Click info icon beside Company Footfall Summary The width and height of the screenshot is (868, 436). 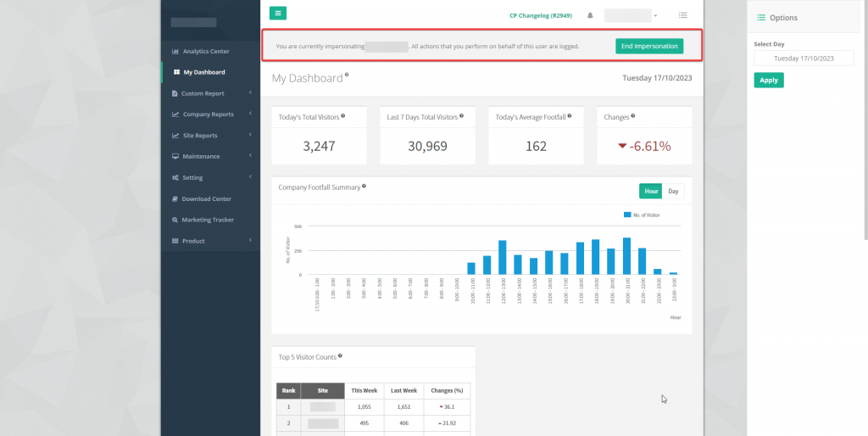[363, 186]
